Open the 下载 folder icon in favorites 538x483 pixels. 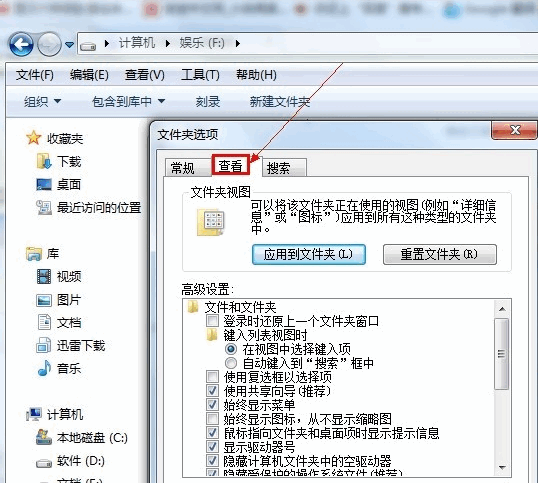click(44, 161)
